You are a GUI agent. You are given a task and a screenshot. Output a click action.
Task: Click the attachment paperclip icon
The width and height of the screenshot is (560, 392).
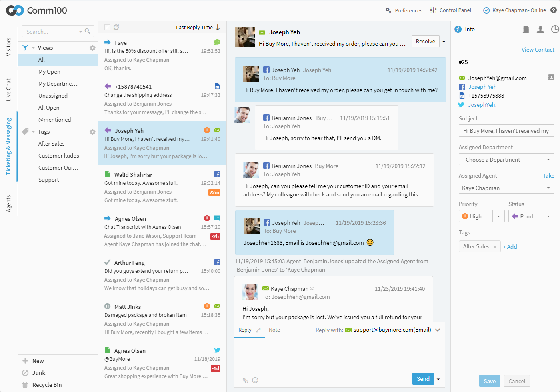click(245, 380)
